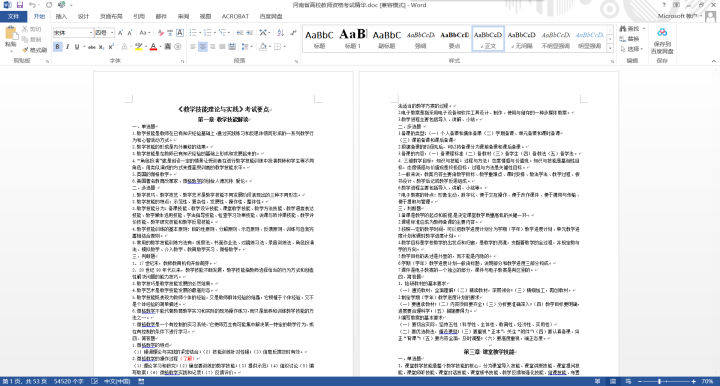
Task: Click the distributed alignment icon
Action: [x=232, y=47]
